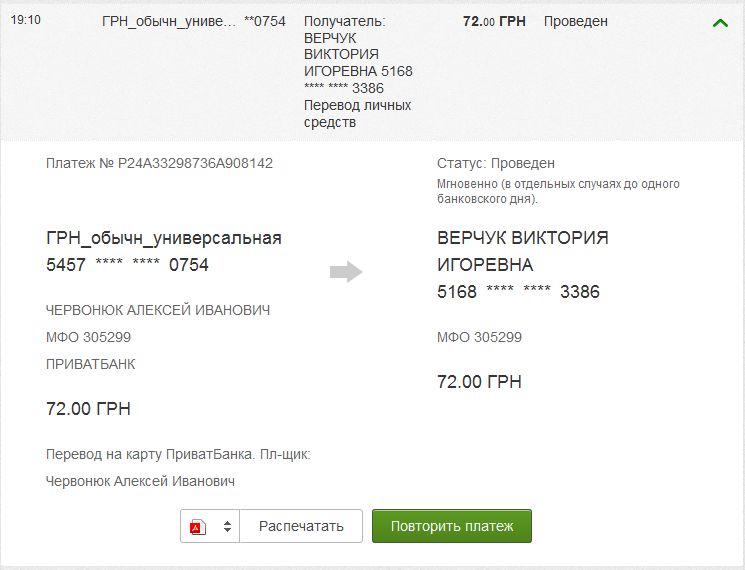Click the ГРН_обычн_универсальная card heading
This screenshot has width=745, height=570.
(164, 238)
